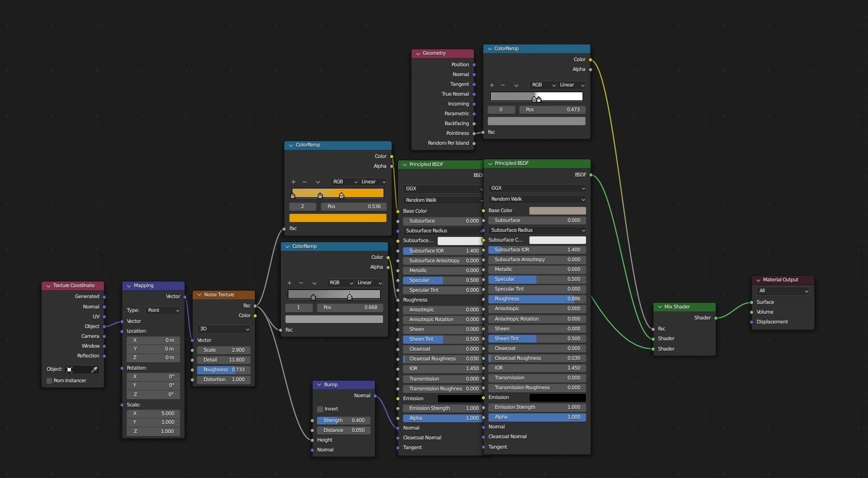Click BSDF output socket of right Principled BSDF

[x=591, y=175]
